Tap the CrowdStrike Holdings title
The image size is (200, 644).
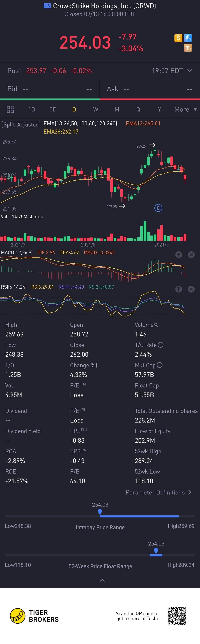(104, 6)
